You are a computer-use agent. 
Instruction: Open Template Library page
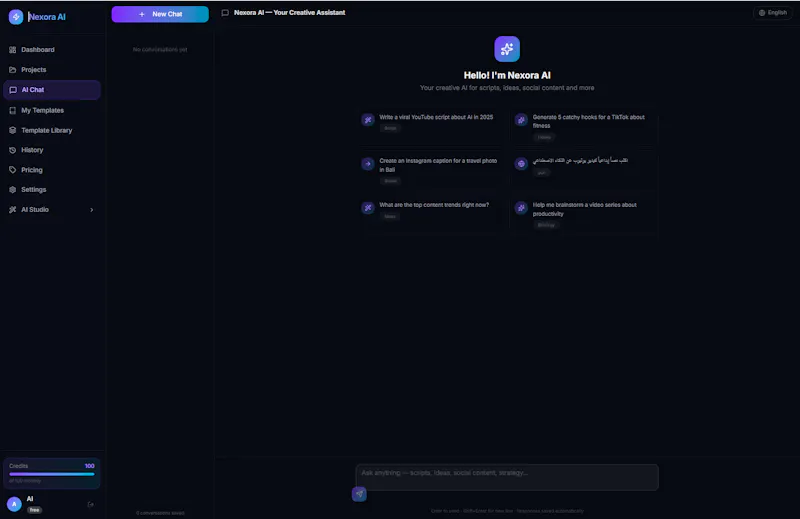[x=52, y=130]
